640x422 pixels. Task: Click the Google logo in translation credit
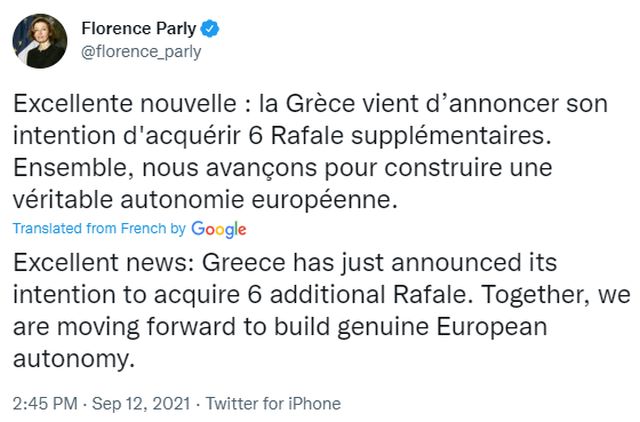coord(218,228)
